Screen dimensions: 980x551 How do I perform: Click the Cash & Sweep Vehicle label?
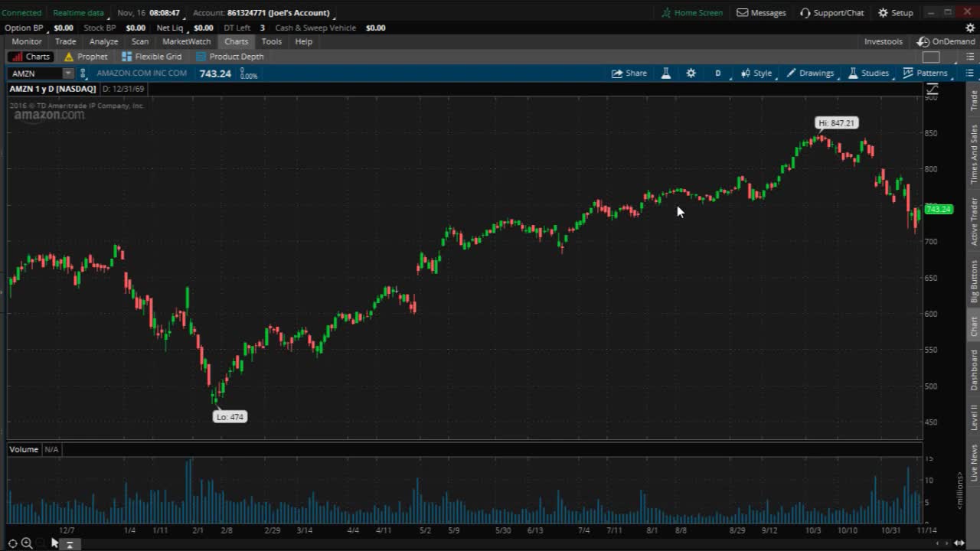pyautogui.click(x=315, y=28)
